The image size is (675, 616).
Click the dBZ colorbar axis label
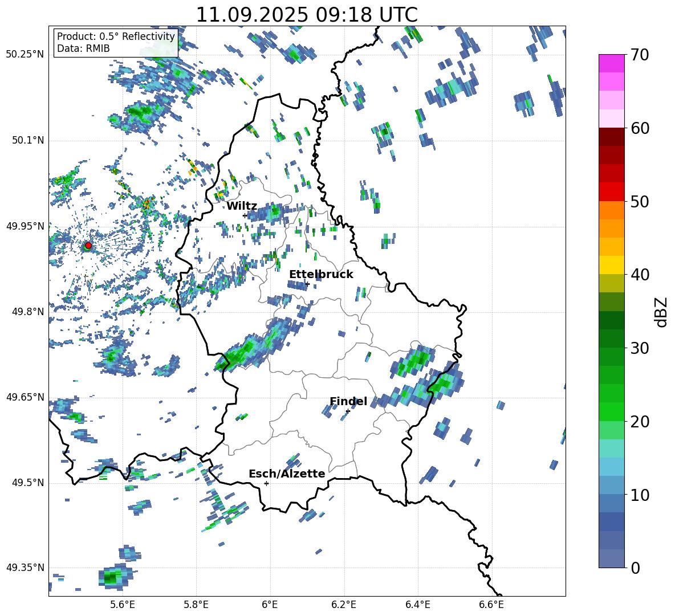661,312
